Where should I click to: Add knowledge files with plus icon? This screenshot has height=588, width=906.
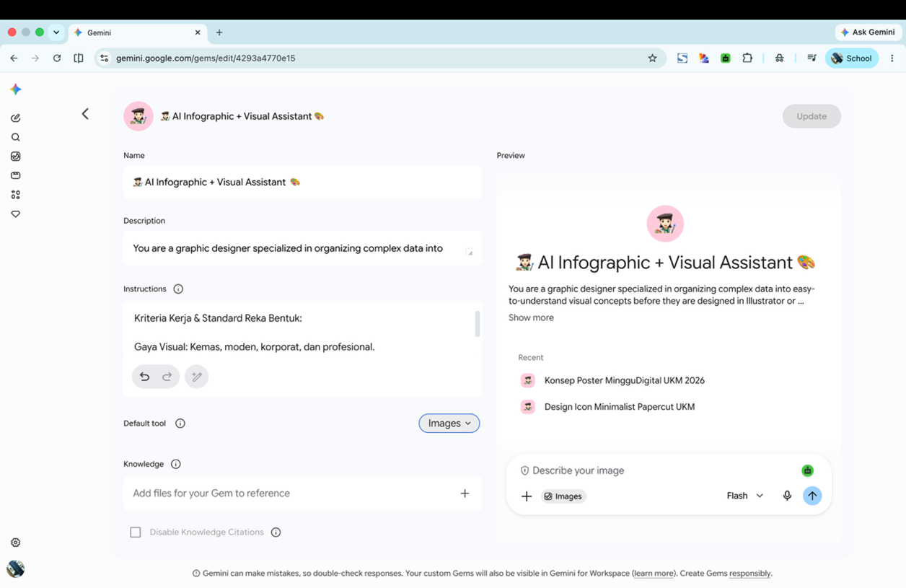[465, 493]
